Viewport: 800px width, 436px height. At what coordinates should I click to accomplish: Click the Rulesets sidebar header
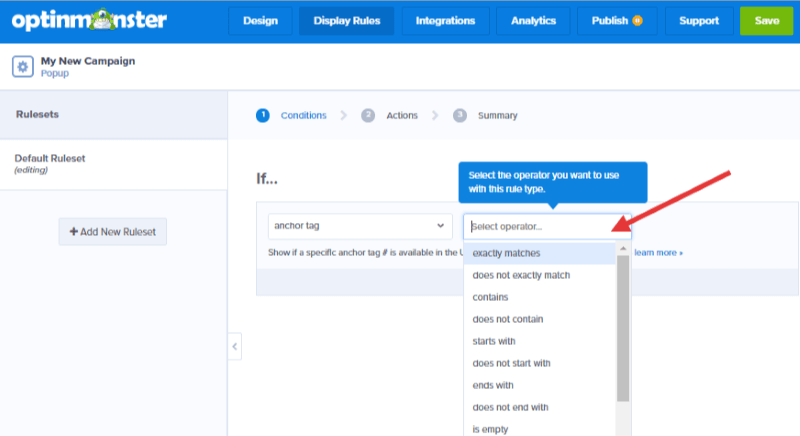tap(37, 114)
